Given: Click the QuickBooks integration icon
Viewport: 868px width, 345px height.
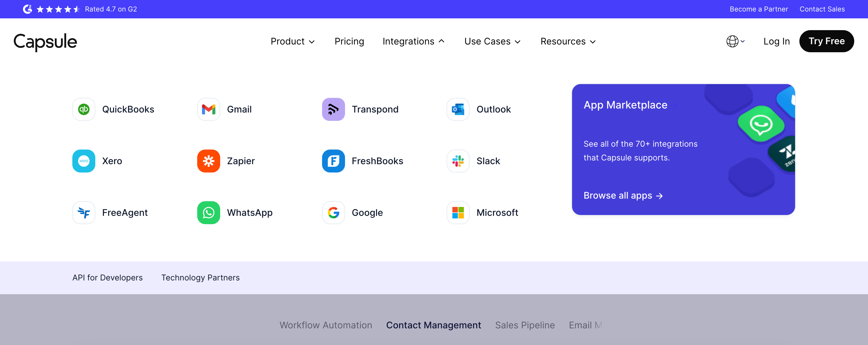Looking at the screenshot, I should (x=84, y=109).
